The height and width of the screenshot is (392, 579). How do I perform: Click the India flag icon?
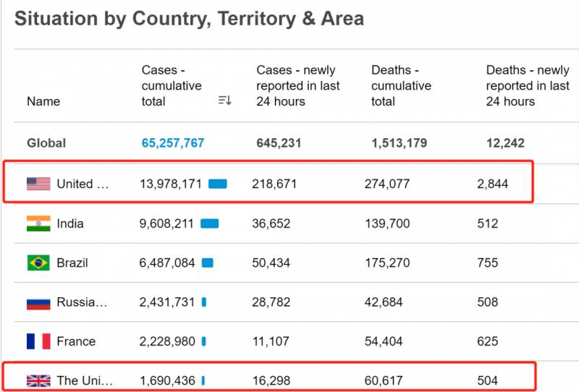click(x=38, y=223)
